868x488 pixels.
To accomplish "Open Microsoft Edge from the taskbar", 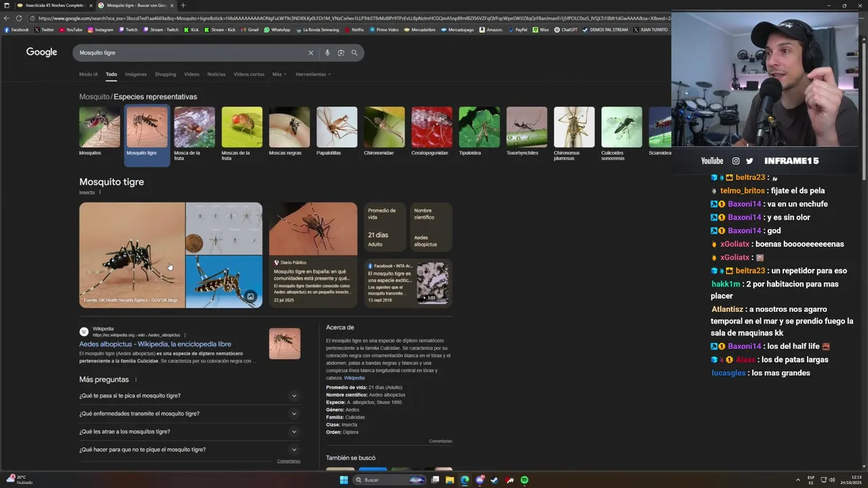I will 465,480.
